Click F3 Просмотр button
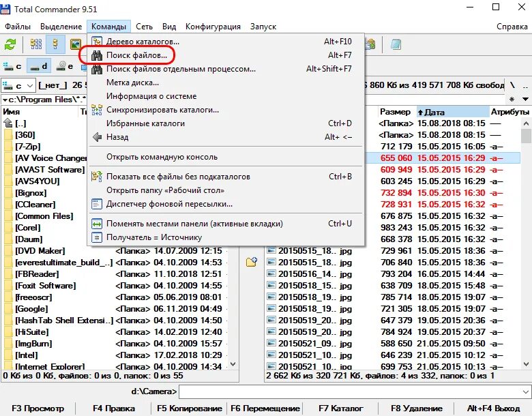 pos(38,408)
